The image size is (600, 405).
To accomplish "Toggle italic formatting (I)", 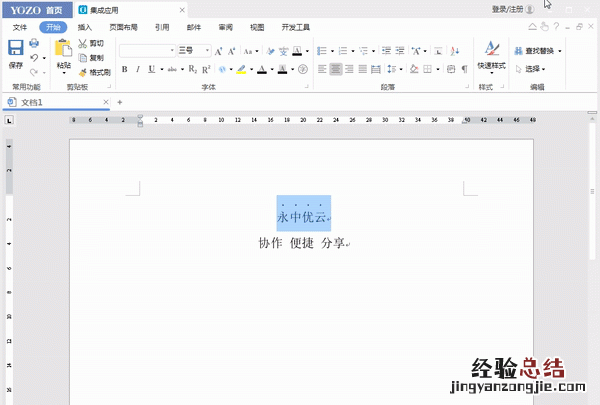I will 138,69.
